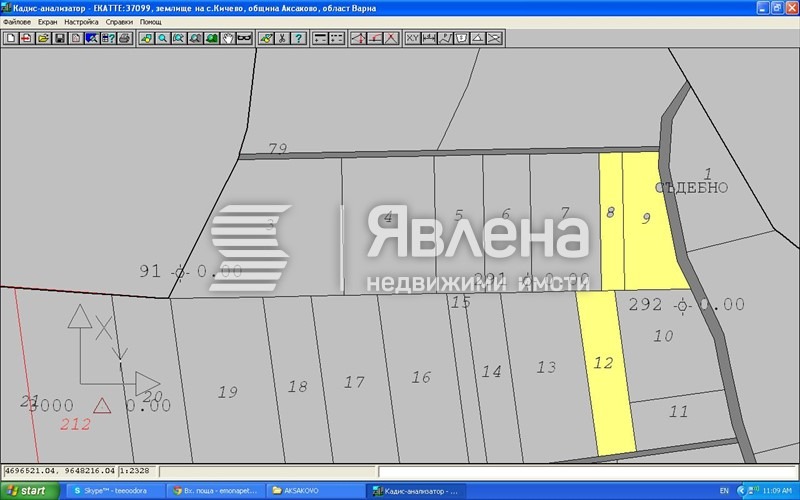Select the magnifier zoom tool
Screen dimensions: 800x500
tap(162, 39)
